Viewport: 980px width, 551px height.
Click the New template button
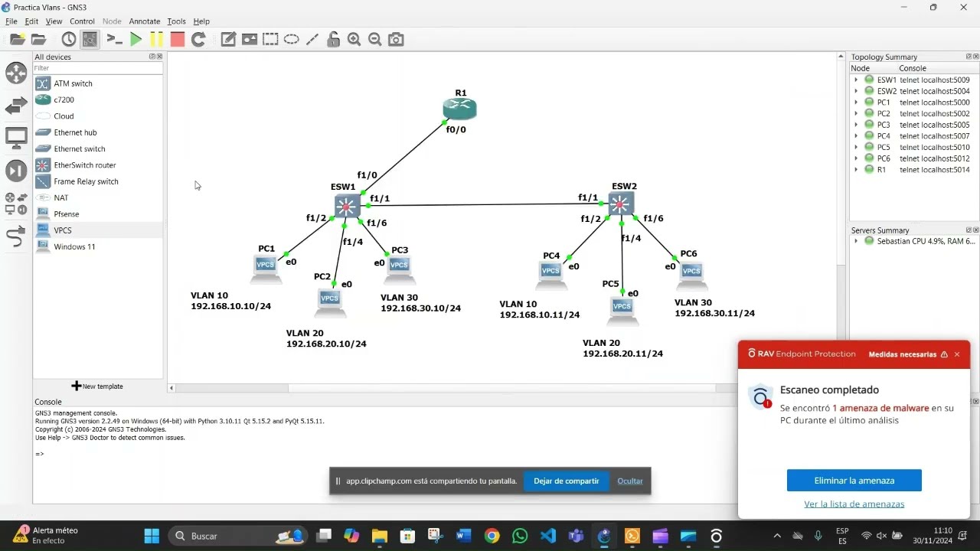click(97, 386)
